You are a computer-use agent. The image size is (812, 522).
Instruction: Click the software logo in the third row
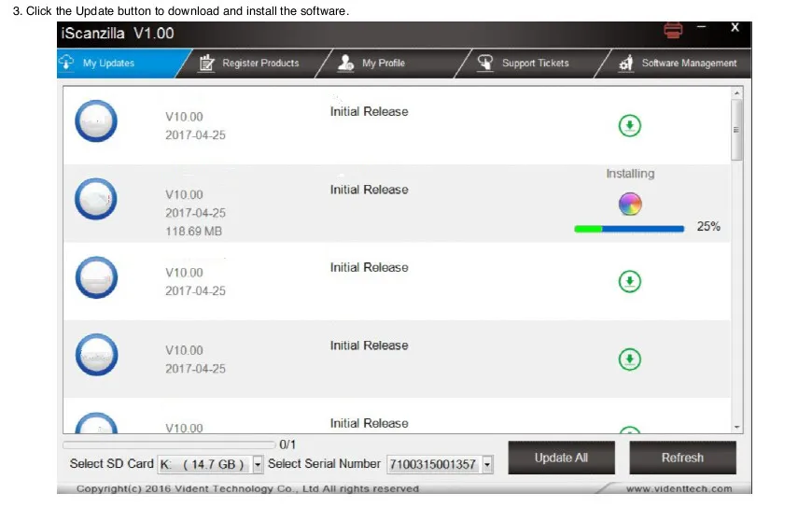click(x=96, y=277)
